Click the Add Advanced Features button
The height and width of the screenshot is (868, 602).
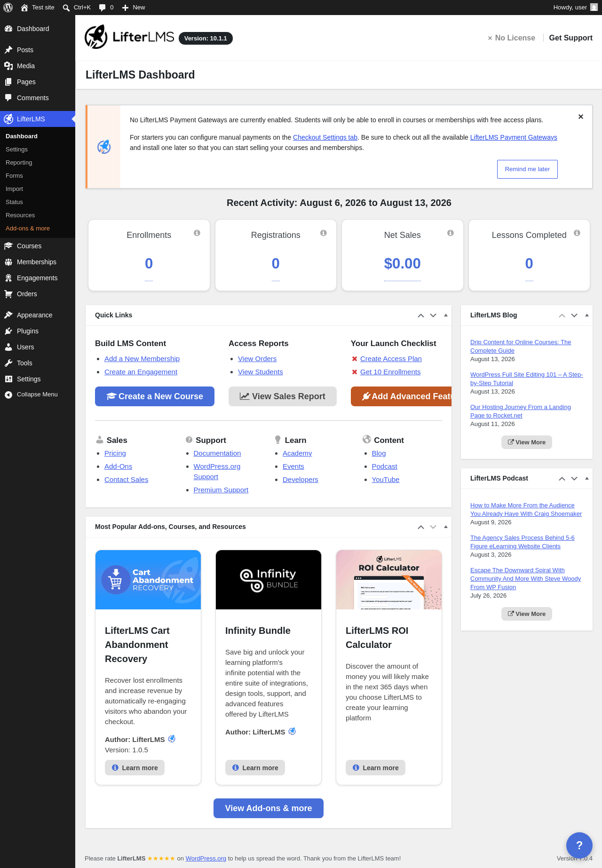(401, 396)
